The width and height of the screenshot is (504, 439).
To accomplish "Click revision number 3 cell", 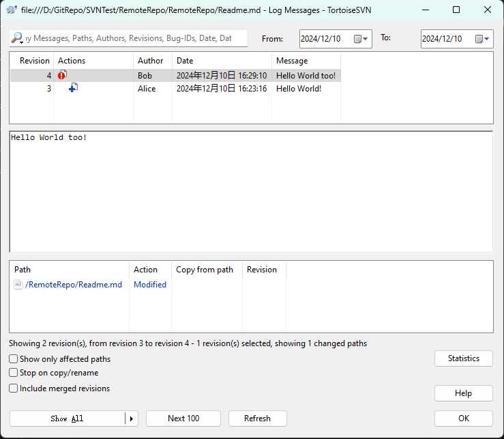I will click(49, 89).
